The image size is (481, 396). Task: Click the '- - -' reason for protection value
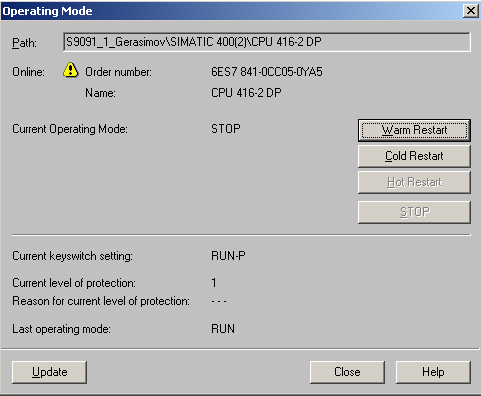[219, 301]
